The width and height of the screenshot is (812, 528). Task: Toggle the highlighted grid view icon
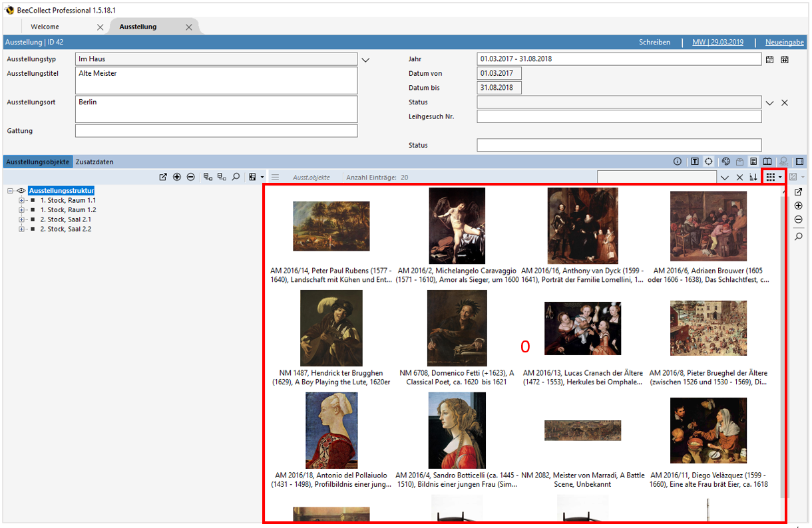pos(771,177)
